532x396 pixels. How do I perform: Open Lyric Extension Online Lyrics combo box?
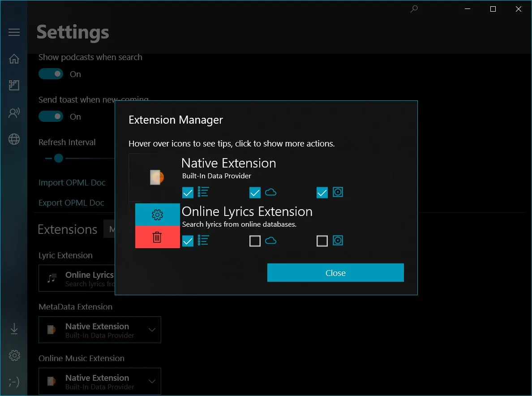(x=77, y=278)
